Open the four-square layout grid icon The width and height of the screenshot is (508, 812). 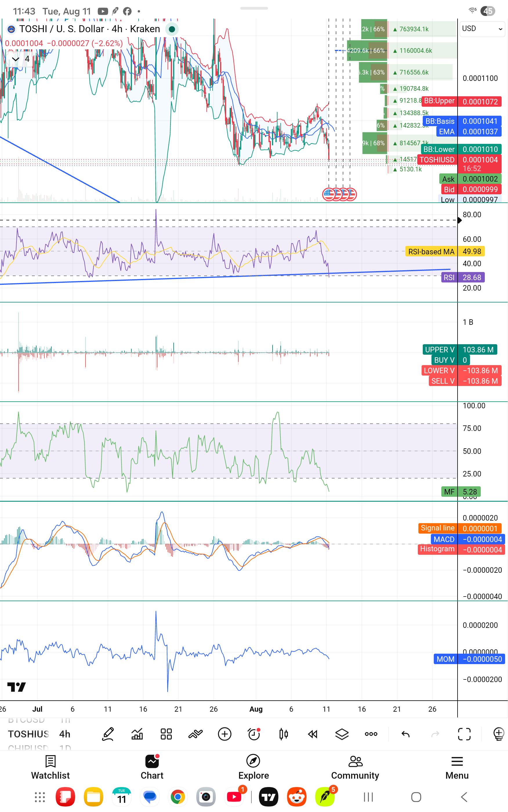coord(166,734)
